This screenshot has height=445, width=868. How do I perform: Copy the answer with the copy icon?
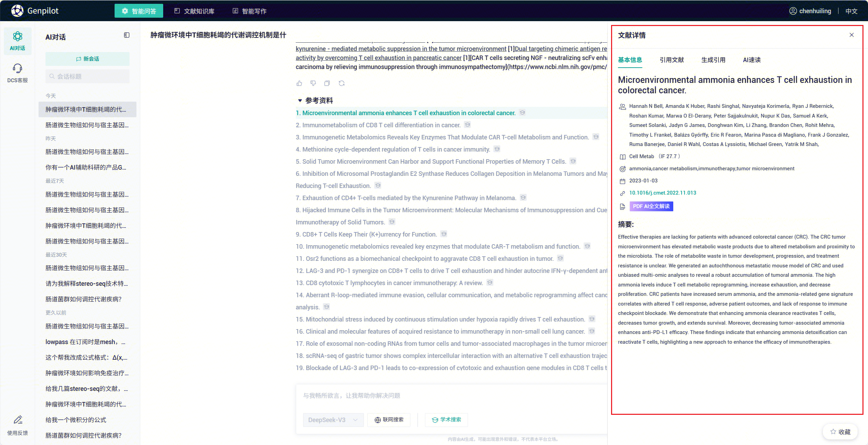click(327, 83)
